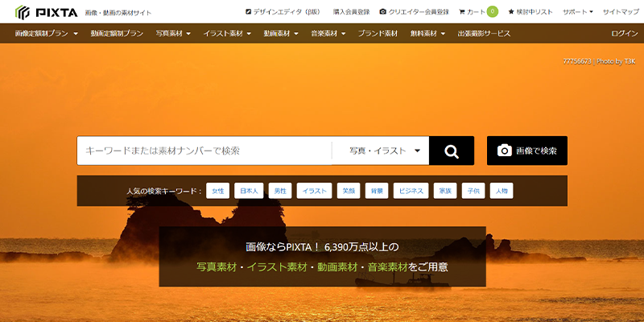Screen dimensions: 644x322
Task: Click the 購入会員登録 link
Action: (x=351, y=12)
